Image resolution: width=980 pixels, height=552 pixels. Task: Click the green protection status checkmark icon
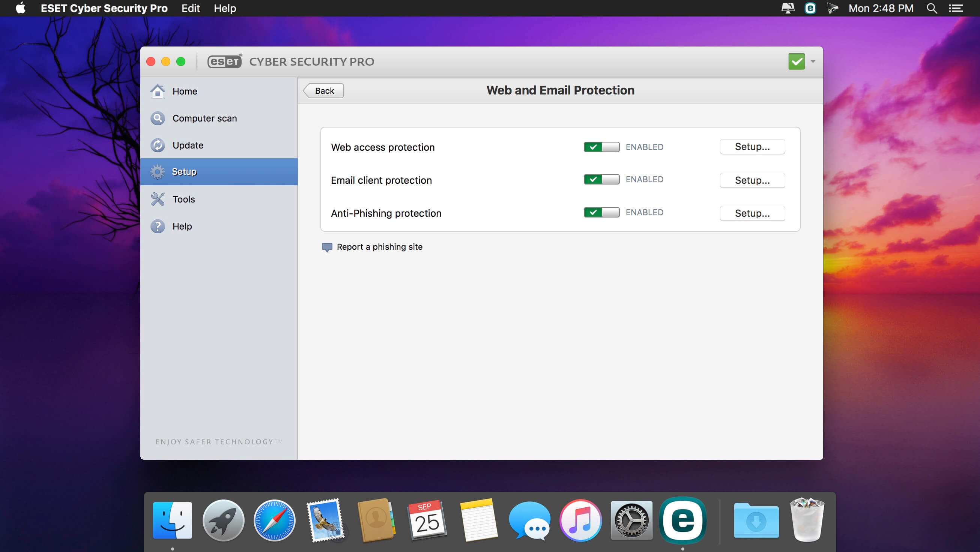coord(796,61)
